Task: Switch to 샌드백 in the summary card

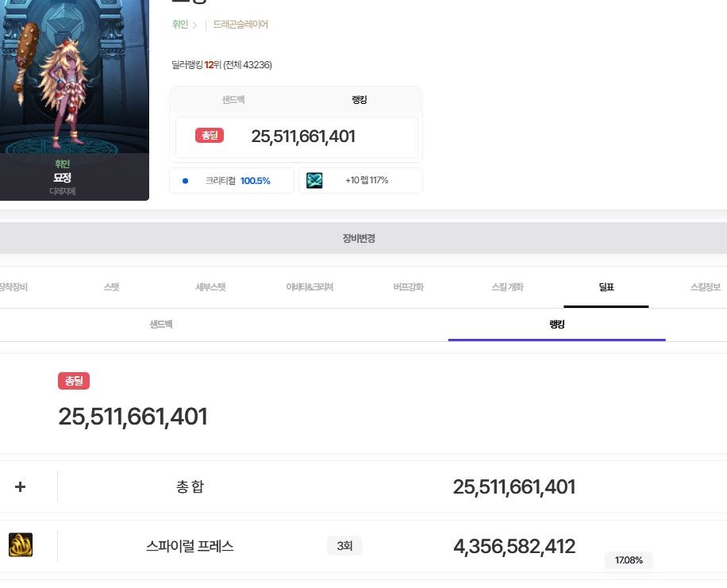Action: click(x=233, y=100)
